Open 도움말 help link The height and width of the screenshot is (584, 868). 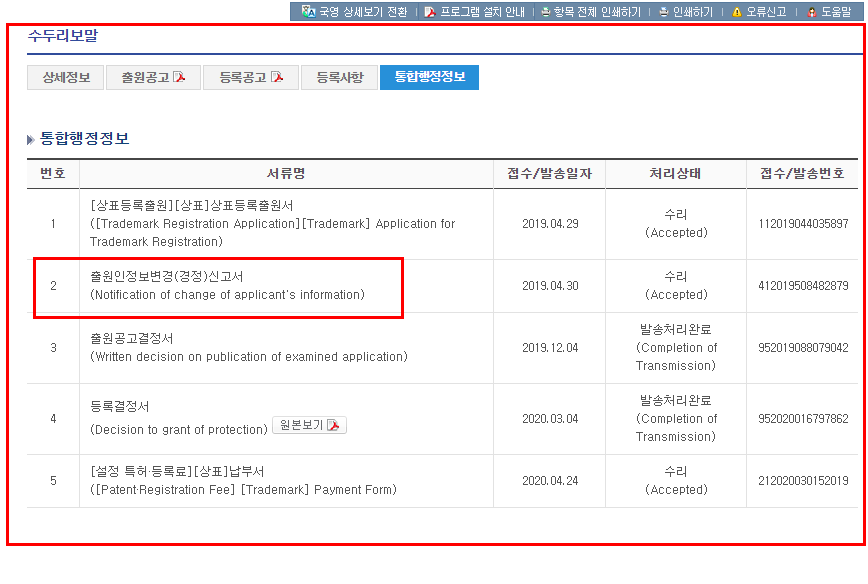pyautogui.click(x=836, y=12)
